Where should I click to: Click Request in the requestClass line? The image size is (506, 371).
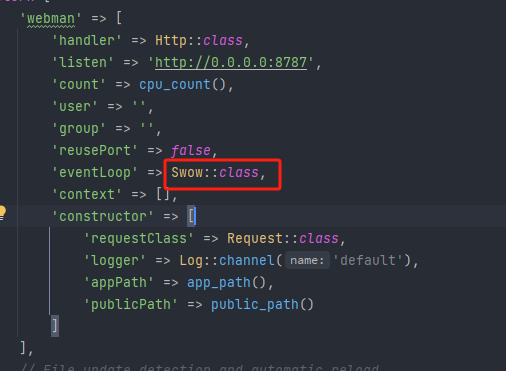click(x=255, y=238)
